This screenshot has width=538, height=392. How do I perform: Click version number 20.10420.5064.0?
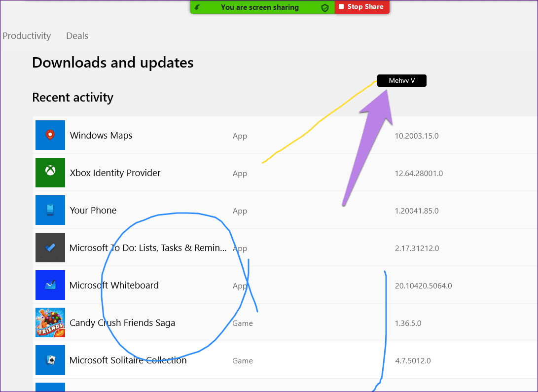click(424, 285)
